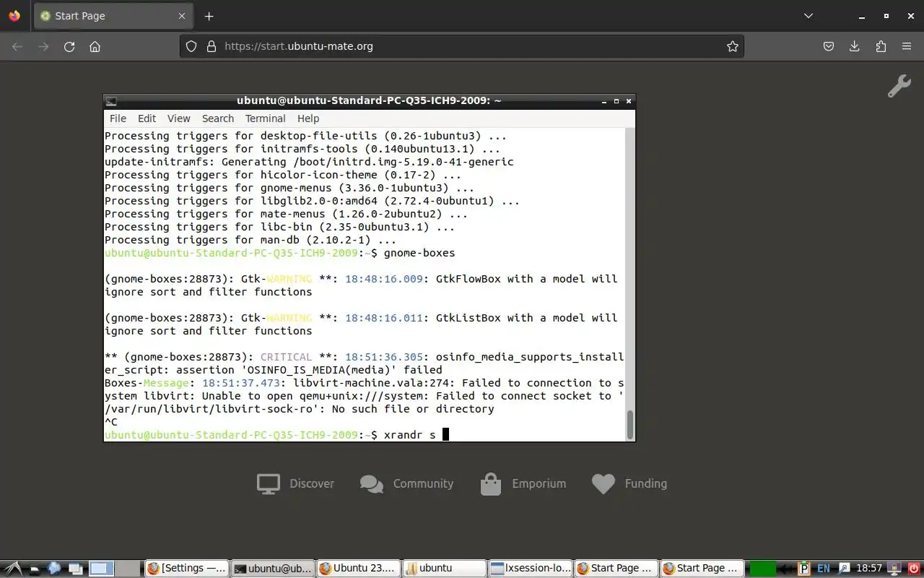Image resolution: width=924 pixels, height=578 pixels.
Task: Open the Firefox application menu
Action: click(x=907, y=46)
